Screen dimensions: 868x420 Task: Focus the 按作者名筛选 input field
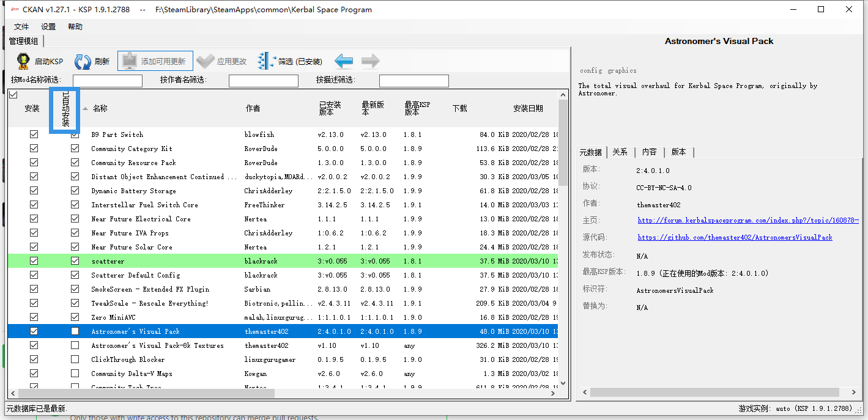[264, 81]
